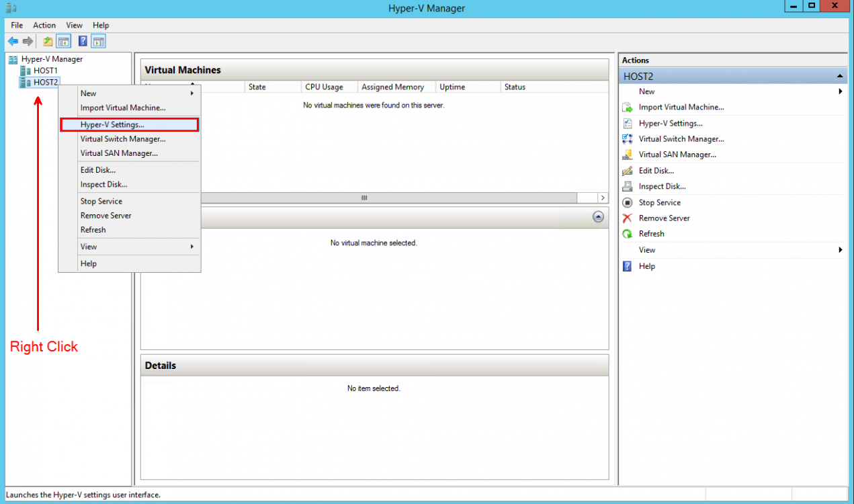Click the Virtual SAN Manager icon in Actions
The width and height of the screenshot is (854, 504).
pos(628,155)
